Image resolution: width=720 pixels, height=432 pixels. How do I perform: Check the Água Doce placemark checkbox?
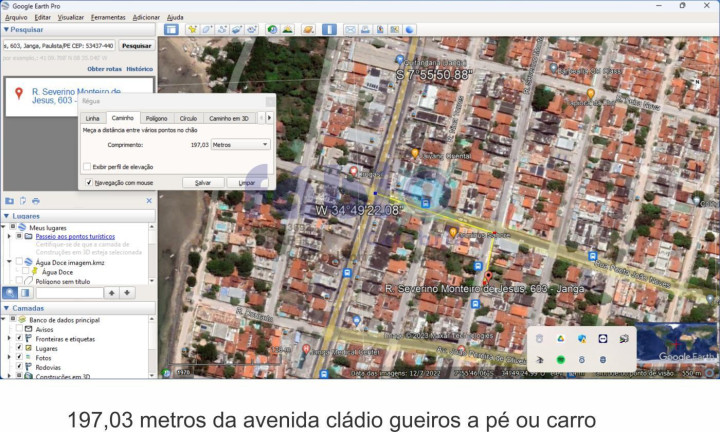click(x=25, y=271)
